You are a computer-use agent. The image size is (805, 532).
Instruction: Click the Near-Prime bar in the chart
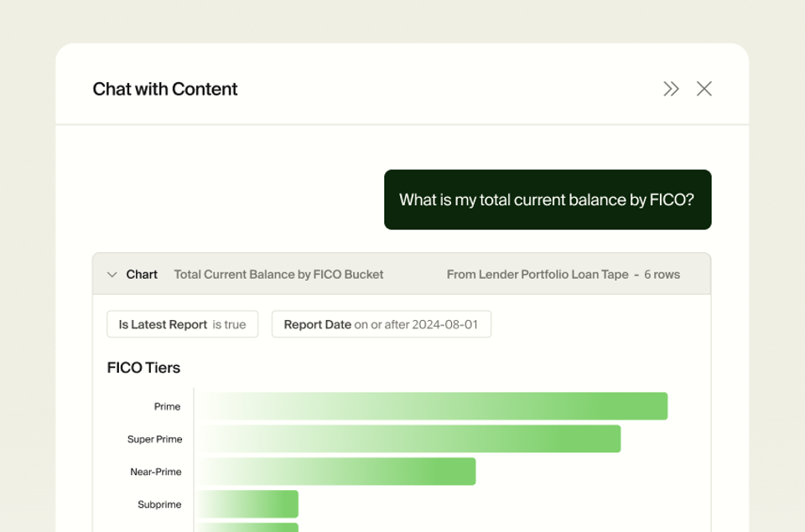click(335, 472)
